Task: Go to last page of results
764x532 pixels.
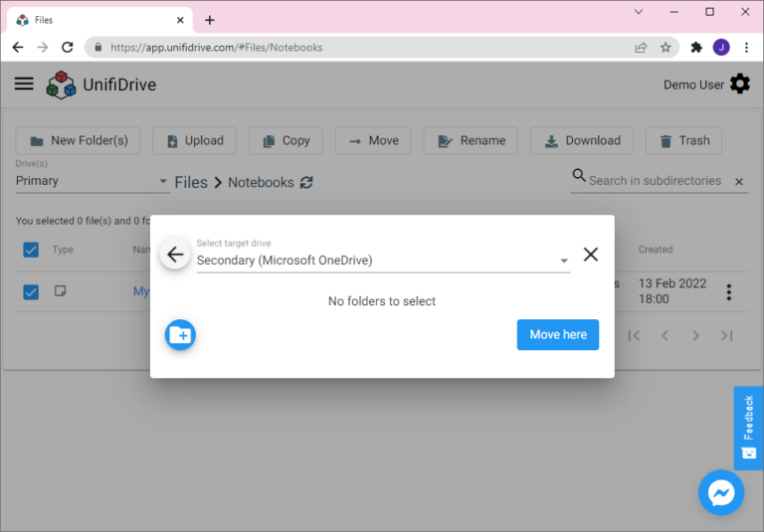Action: click(727, 335)
